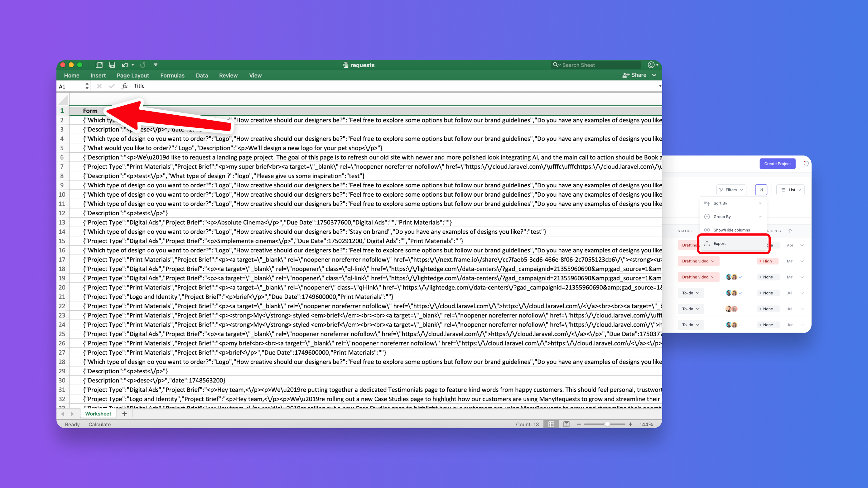Switch to Normal view in status bar

coord(551,424)
